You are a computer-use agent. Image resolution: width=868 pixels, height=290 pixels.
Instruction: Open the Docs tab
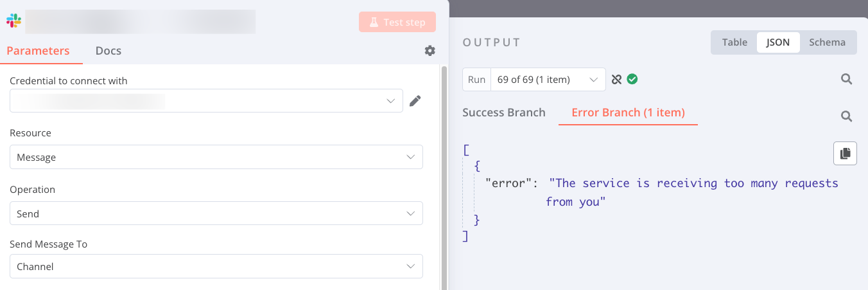(108, 51)
